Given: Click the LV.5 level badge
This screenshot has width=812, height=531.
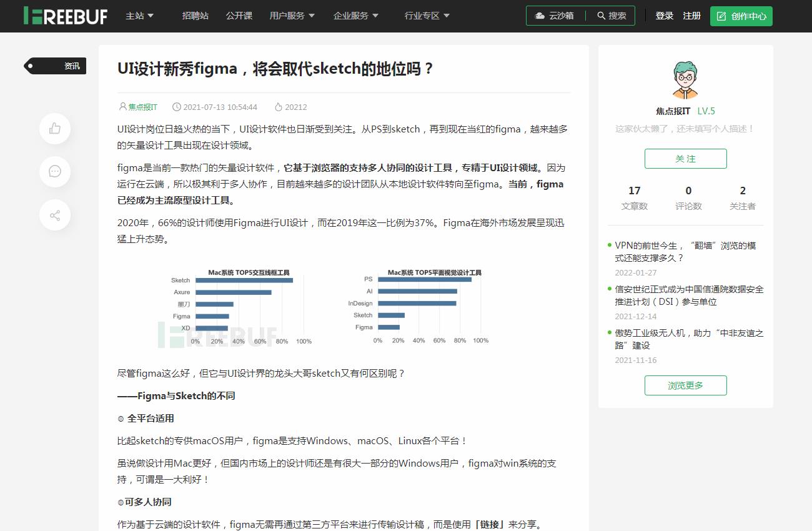Looking at the screenshot, I should (x=706, y=111).
